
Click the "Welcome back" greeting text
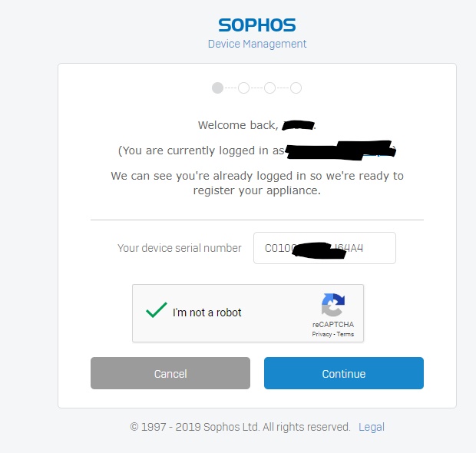238,125
